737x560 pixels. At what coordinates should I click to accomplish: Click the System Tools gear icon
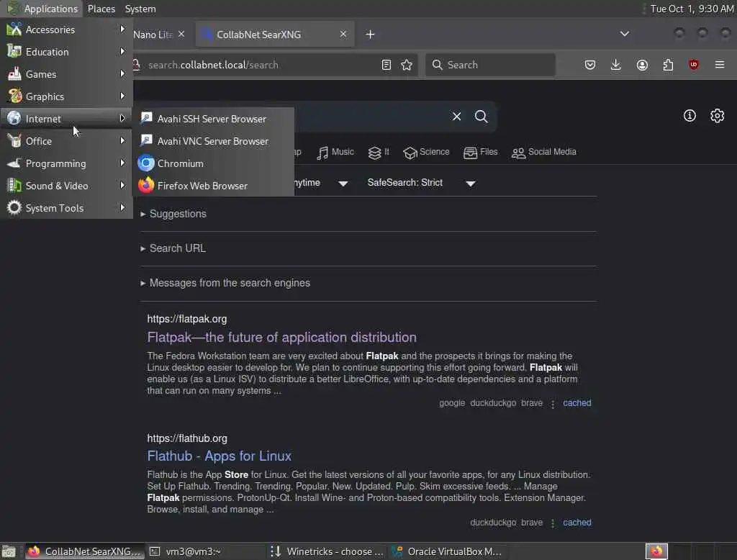click(14, 207)
